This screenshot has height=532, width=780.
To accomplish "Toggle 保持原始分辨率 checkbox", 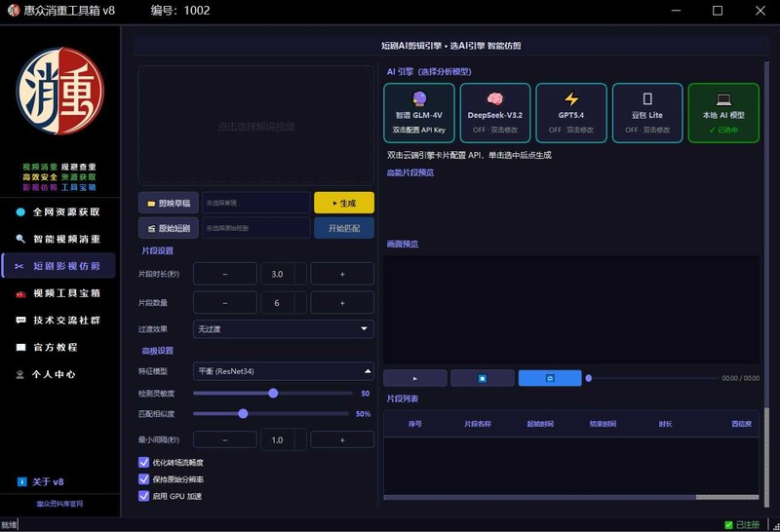I will tap(143, 479).
